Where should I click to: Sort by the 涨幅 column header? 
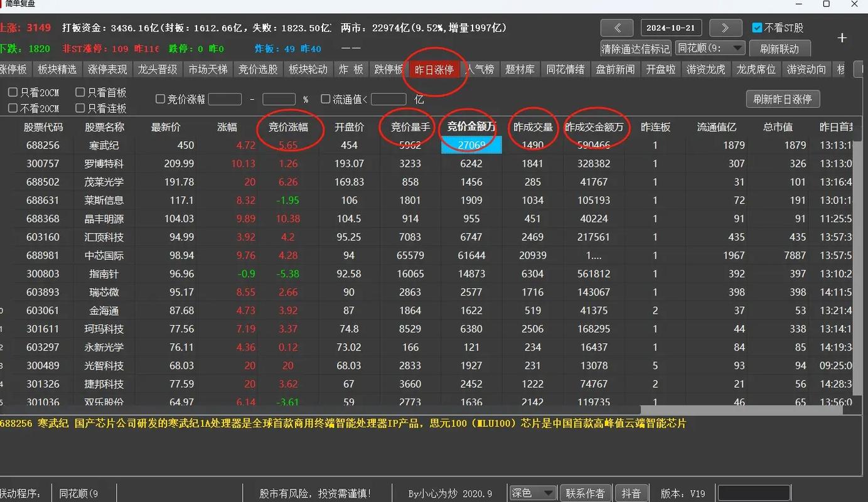(227, 127)
